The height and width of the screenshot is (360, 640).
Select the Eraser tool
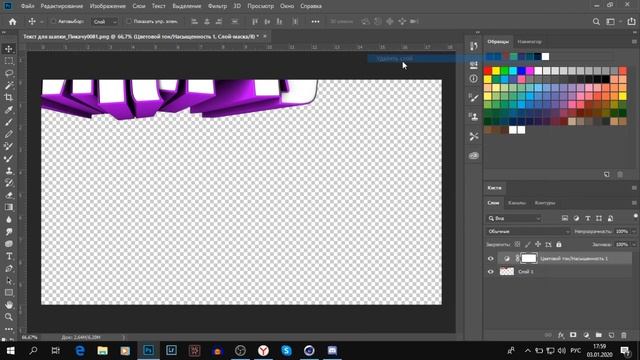[x=9, y=195]
